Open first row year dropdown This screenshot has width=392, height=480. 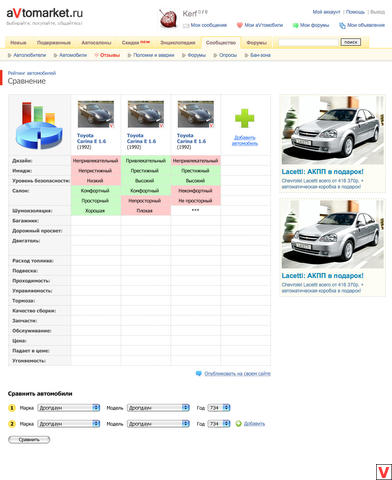(219, 408)
